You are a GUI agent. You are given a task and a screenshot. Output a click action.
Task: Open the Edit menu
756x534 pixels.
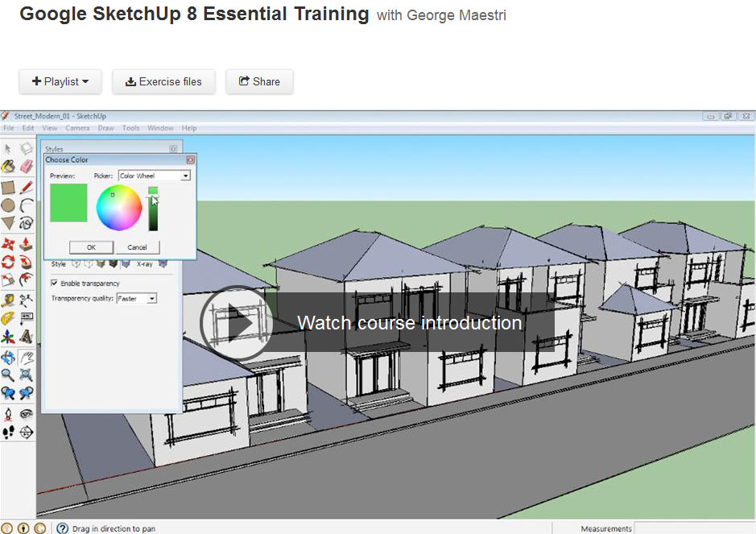(28, 128)
